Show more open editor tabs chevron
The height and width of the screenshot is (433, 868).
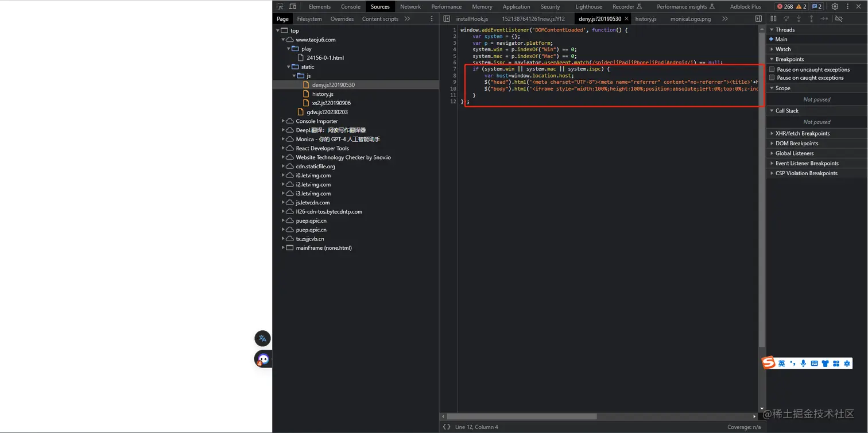725,19
